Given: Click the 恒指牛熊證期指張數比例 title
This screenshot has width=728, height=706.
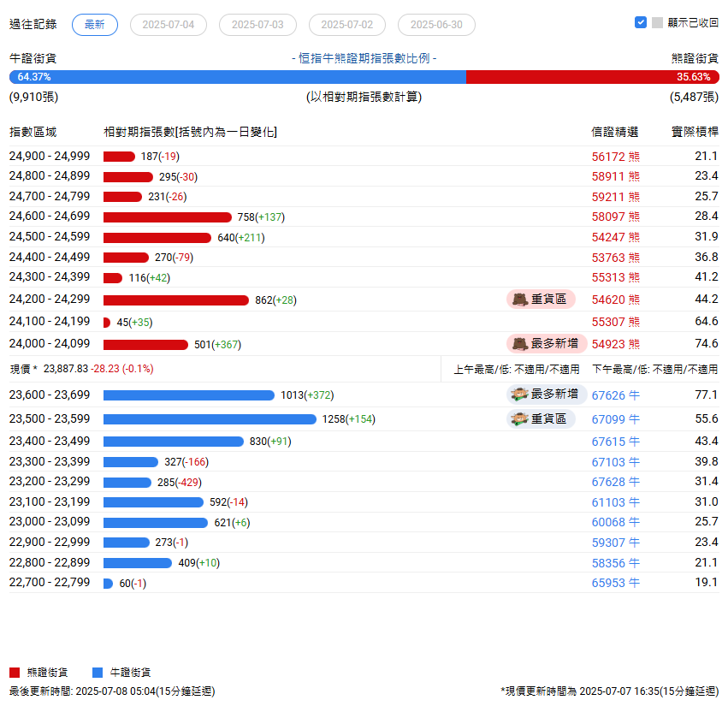Looking at the screenshot, I should [x=364, y=58].
